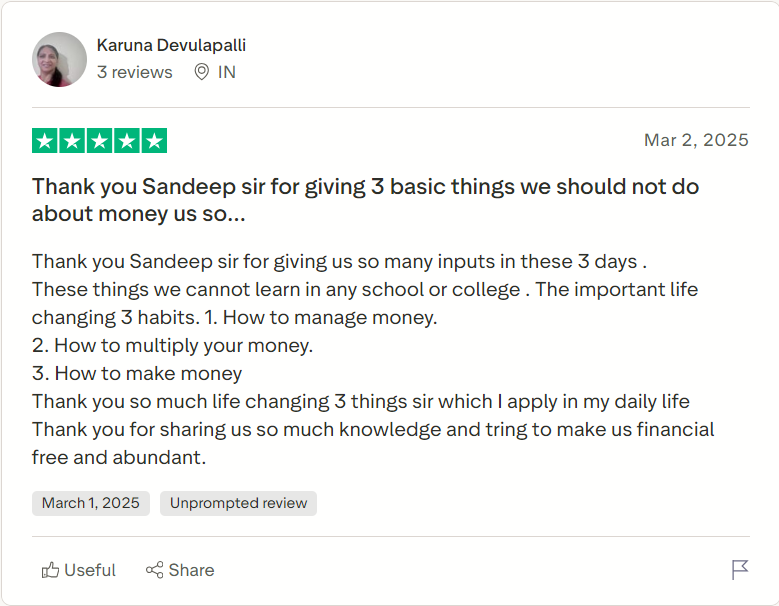779x606 pixels.
Task: Click the "IN" country label
Action: [x=227, y=72]
